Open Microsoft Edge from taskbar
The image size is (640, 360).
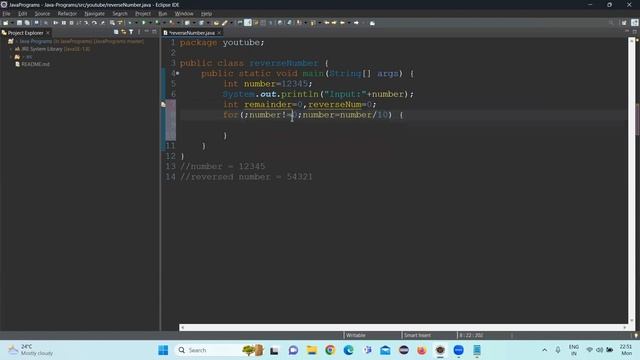[x=348, y=350]
